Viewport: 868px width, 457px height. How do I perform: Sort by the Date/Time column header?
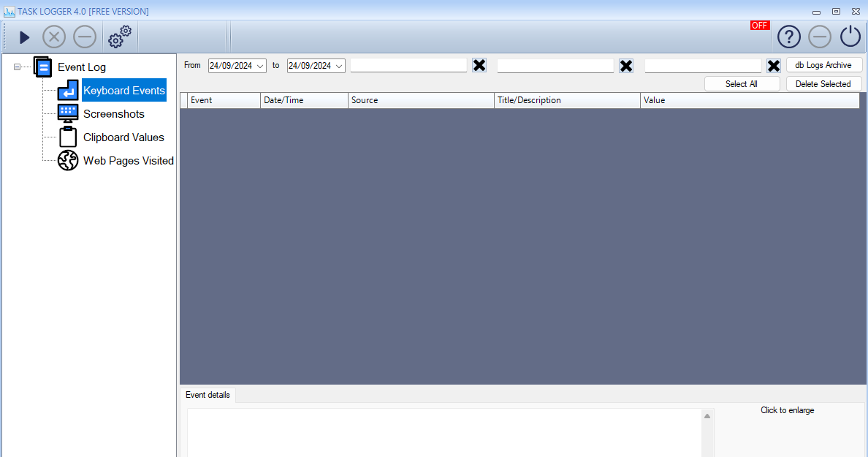(x=304, y=100)
